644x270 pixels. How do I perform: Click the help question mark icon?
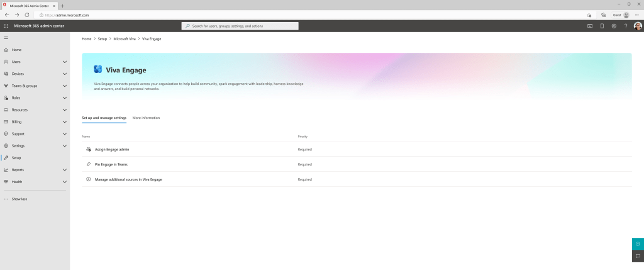(x=625, y=26)
